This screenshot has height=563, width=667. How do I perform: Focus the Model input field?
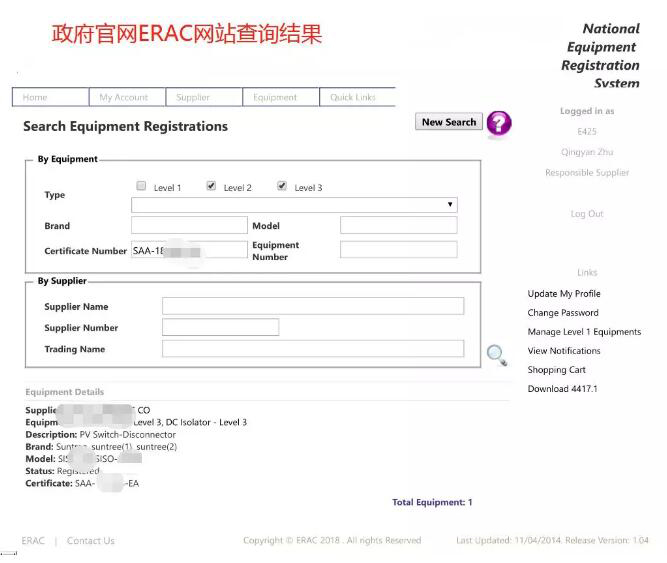click(399, 225)
